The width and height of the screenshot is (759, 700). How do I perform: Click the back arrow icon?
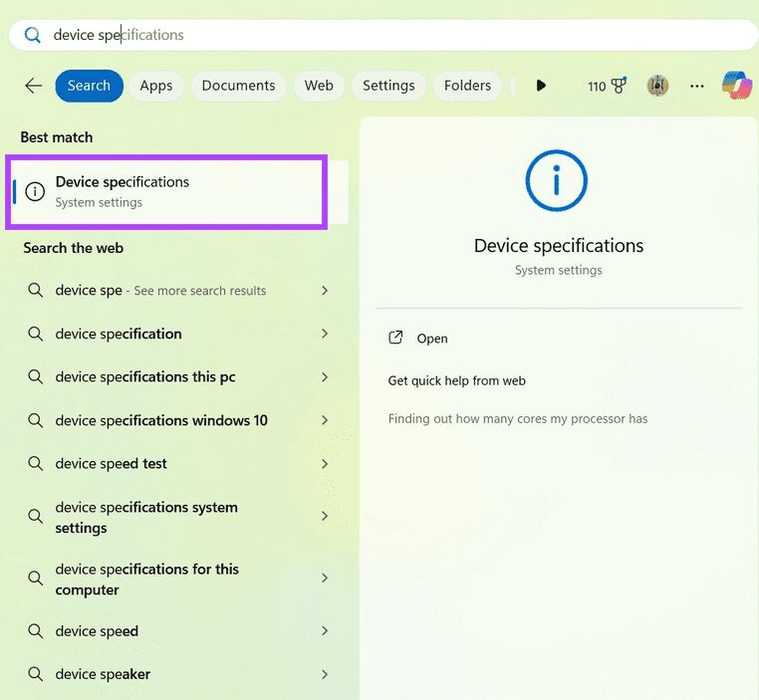click(34, 86)
